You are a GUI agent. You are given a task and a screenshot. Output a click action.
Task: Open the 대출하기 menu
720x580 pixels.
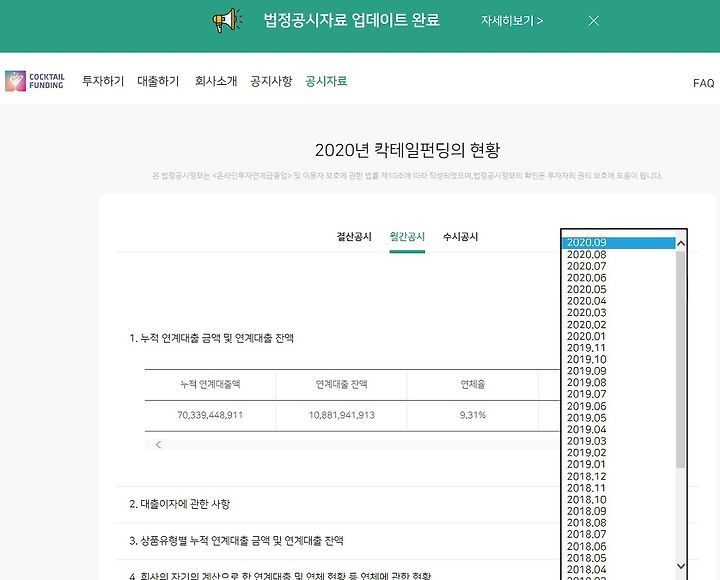pyautogui.click(x=158, y=81)
